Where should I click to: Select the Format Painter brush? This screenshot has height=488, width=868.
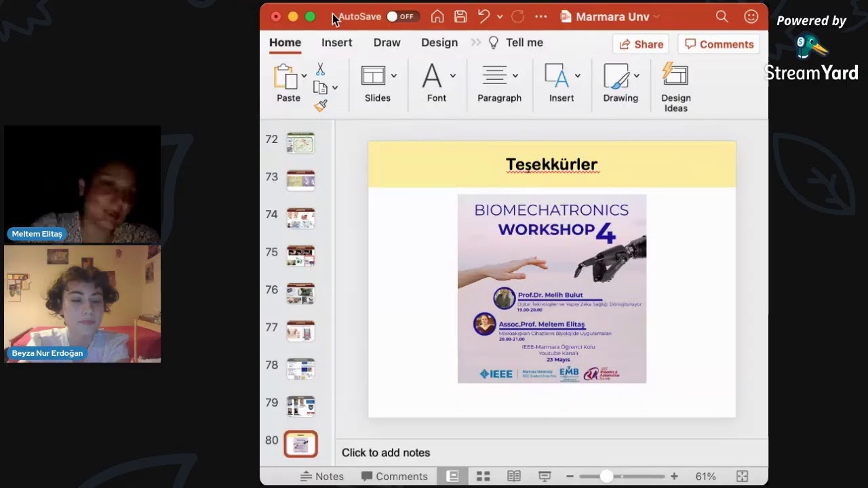point(321,106)
